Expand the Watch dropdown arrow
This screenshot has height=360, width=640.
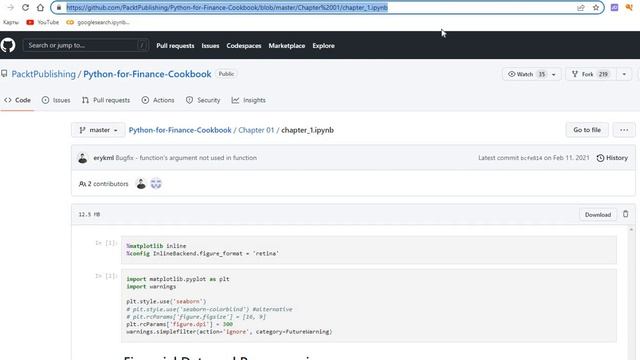point(554,74)
